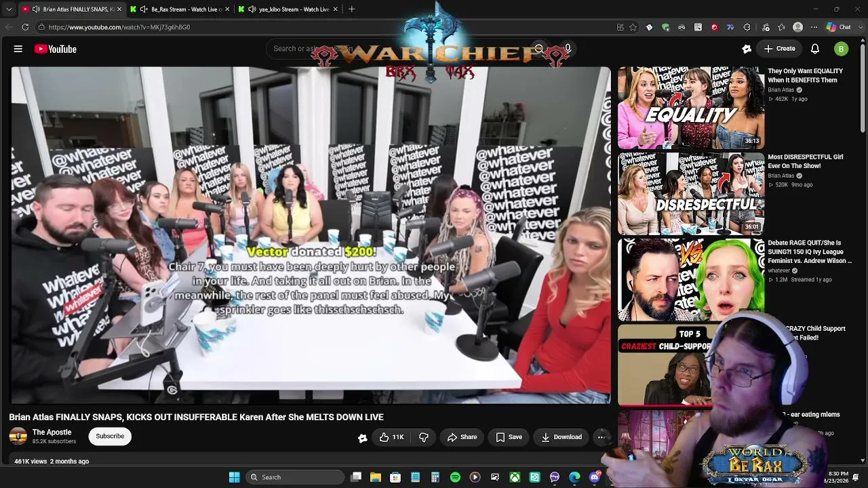Click the browser address bar URL
This screenshot has width=868, height=488.
click(x=119, y=27)
